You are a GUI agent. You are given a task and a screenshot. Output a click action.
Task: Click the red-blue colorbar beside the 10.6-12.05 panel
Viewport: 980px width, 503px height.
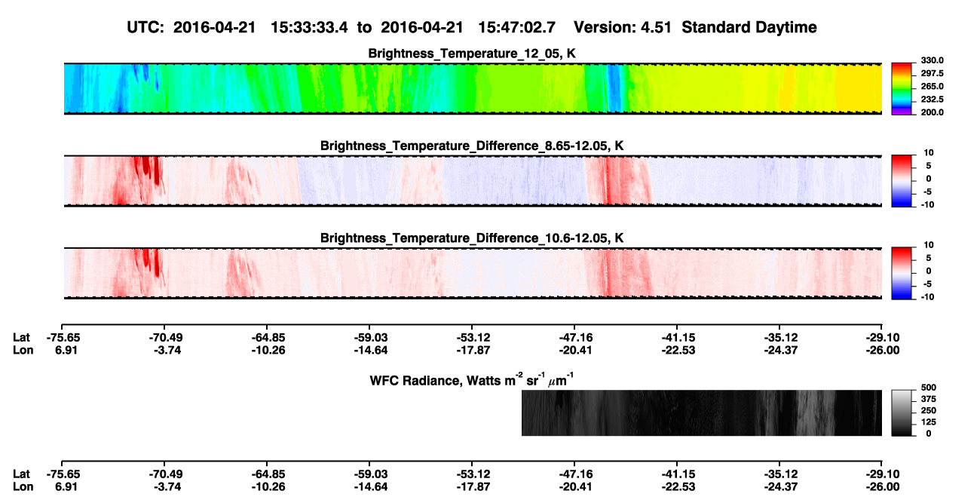pyautogui.click(x=902, y=273)
